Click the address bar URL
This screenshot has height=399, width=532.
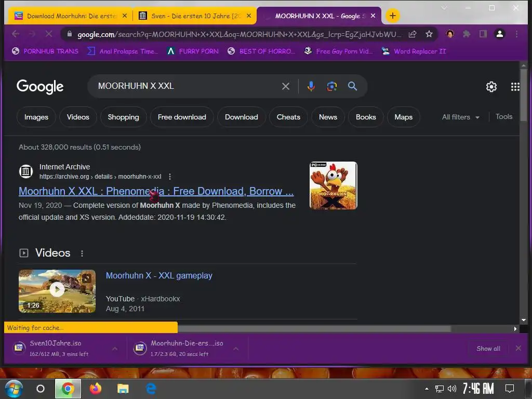point(239,34)
